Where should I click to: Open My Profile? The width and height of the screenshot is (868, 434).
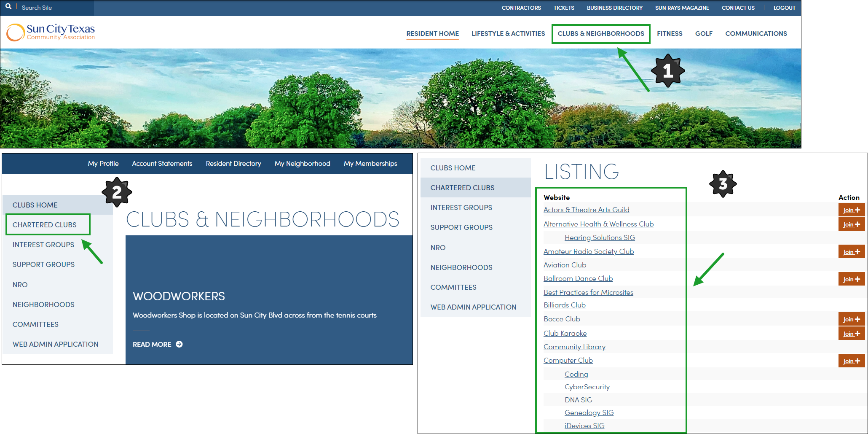tap(103, 163)
